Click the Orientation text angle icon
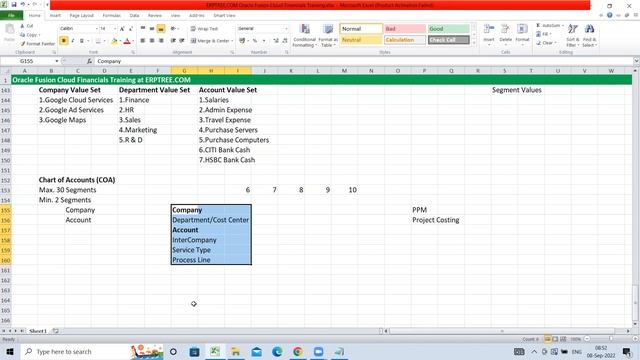Image resolution: width=640 pixels, height=360 pixels. [x=174, y=29]
